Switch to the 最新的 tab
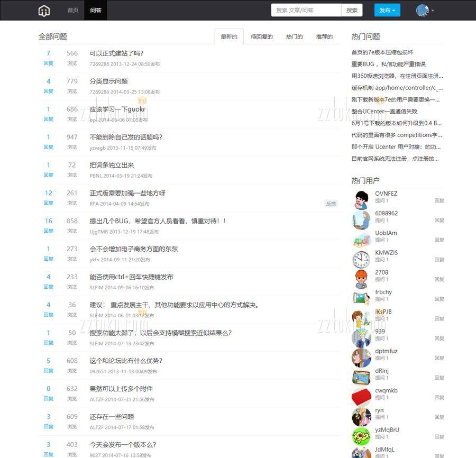Screen dimensions: 476x458 (x=229, y=36)
